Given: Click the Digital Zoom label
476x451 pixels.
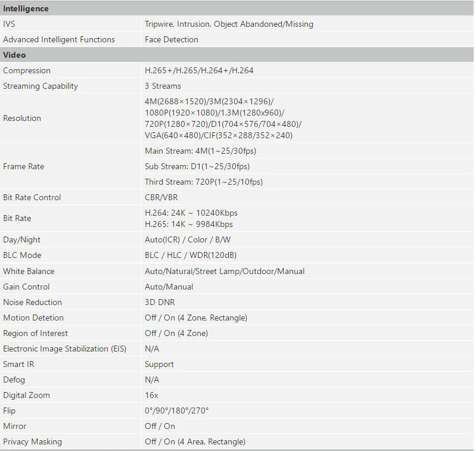Looking at the screenshot, I should (26, 395).
